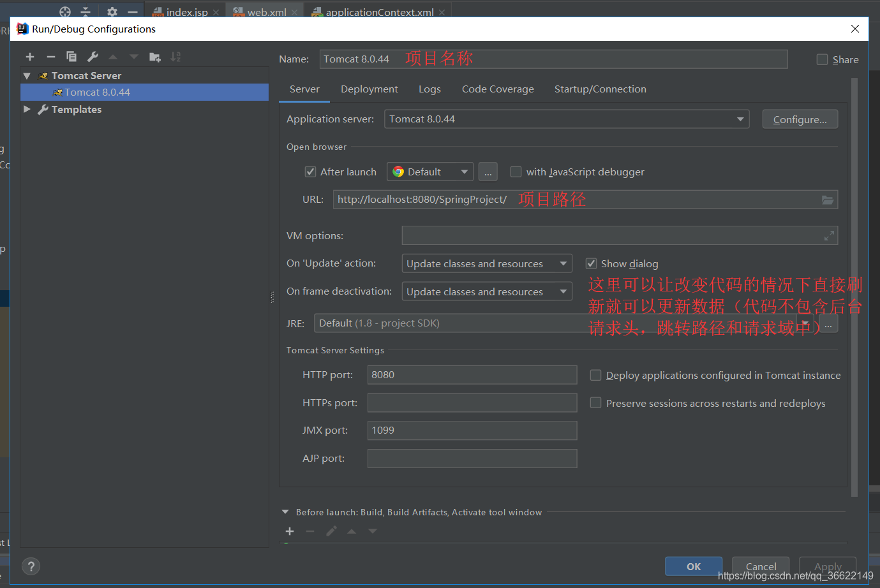
Task: Create new folder icon in the configurations toolbar
Action: pos(155,57)
